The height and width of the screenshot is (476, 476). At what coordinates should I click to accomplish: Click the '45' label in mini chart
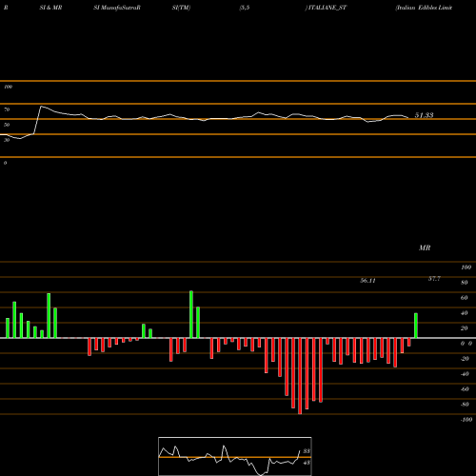(307, 463)
